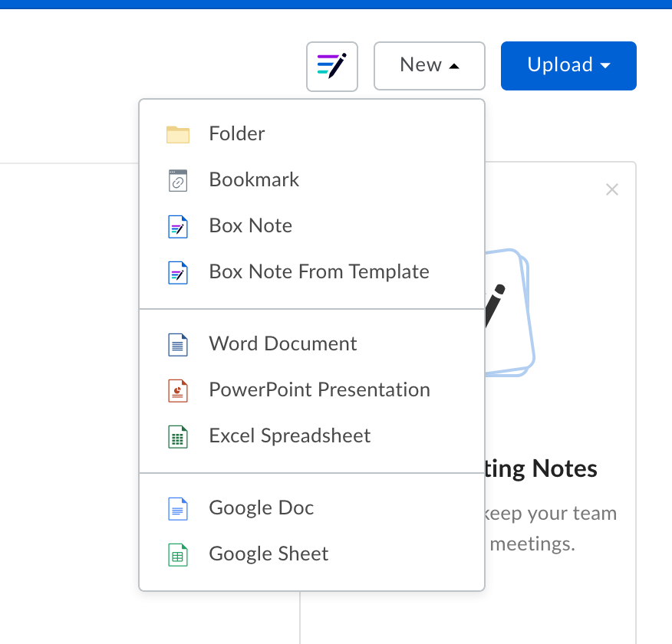This screenshot has height=644, width=672.
Task: Select Box Note From Template
Action: click(312, 271)
